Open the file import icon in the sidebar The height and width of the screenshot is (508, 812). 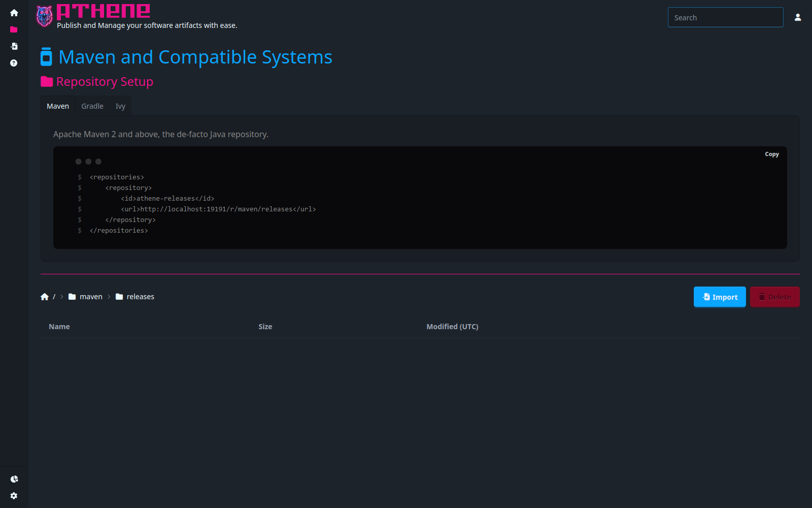pyautogui.click(x=14, y=46)
